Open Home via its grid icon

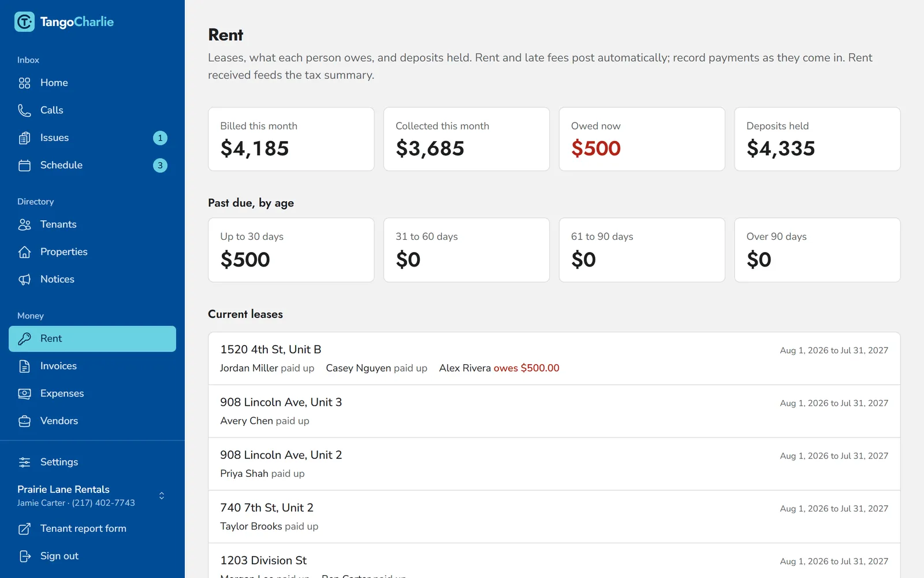click(24, 83)
